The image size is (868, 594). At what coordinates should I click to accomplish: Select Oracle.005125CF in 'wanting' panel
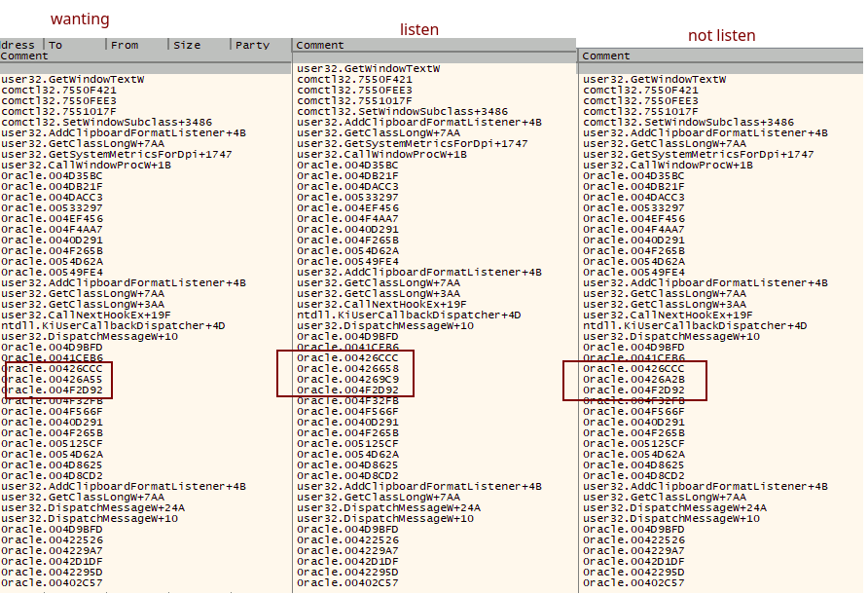click(x=52, y=443)
